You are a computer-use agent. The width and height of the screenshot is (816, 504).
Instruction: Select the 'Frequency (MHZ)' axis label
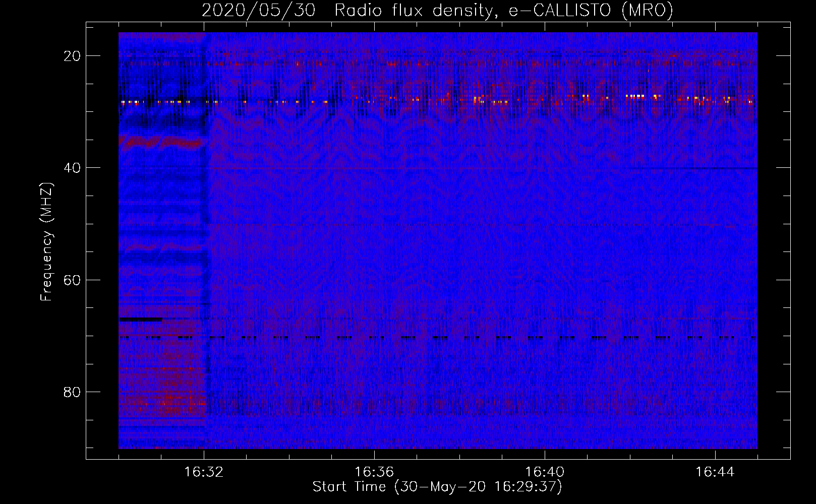point(46,241)
